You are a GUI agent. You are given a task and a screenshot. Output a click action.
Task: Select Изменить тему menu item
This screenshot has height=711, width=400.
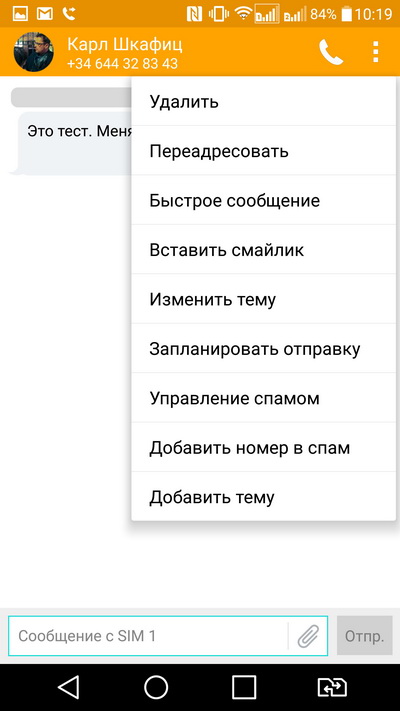[x=263, y=299]
